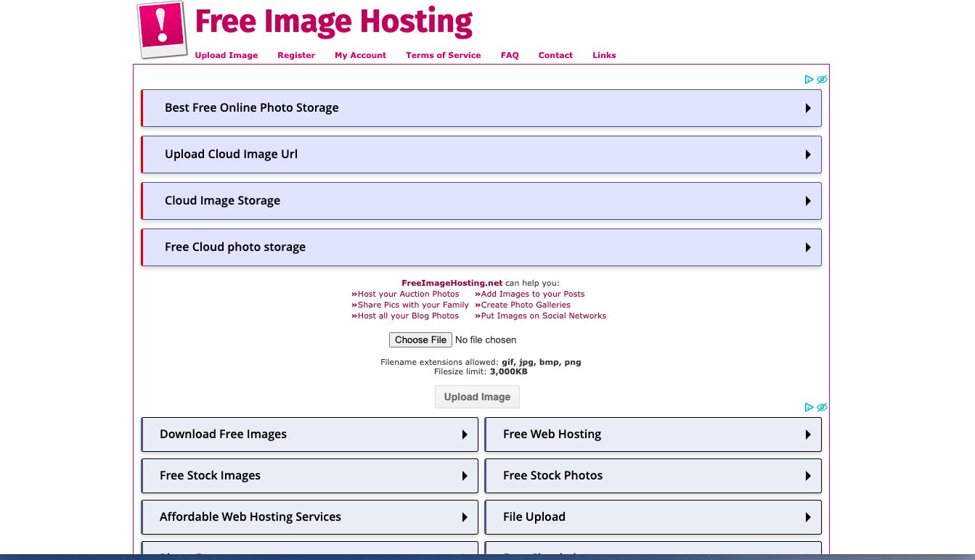Viewport: 975px width, 560px height.
Task: Click arrow on Free Web Hosting
Action: click(x=808, y=435)
